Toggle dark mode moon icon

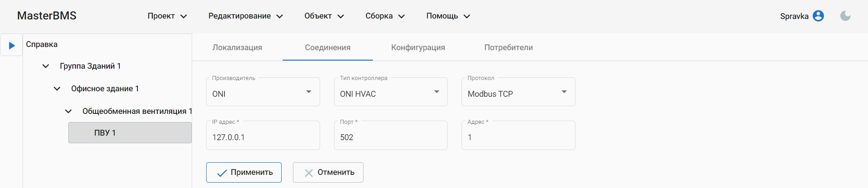tap(845, 16)
